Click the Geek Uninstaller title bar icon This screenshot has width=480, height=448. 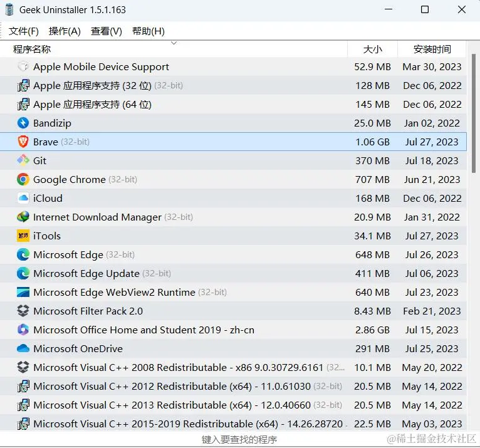click(10, 9)
